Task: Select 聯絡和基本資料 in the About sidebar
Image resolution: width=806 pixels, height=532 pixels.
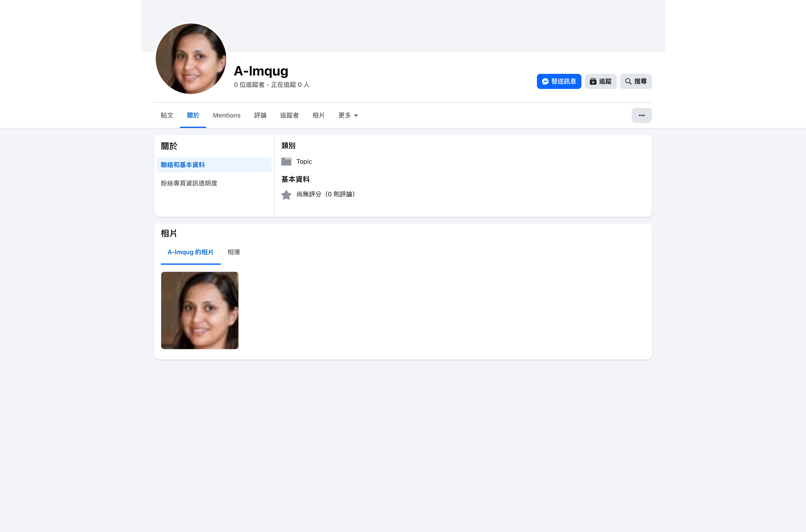Action: point(183,165)
